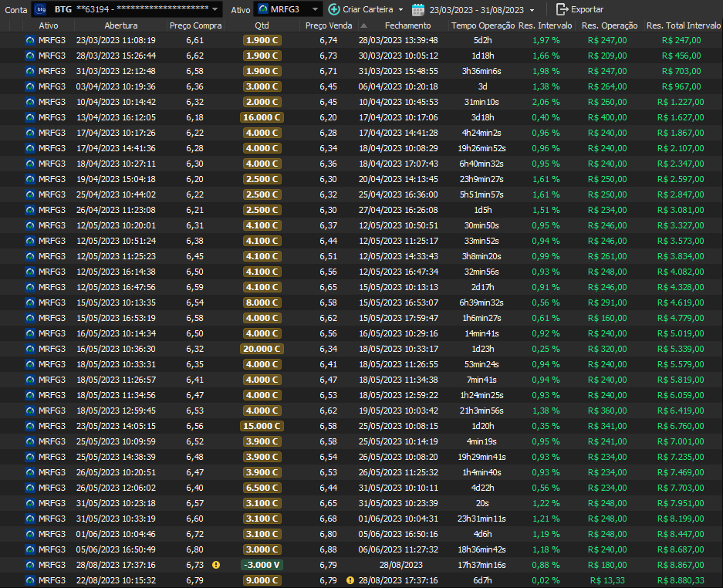Click MRFG3 asset icon in 23/03/2023 row

[30, 40]
